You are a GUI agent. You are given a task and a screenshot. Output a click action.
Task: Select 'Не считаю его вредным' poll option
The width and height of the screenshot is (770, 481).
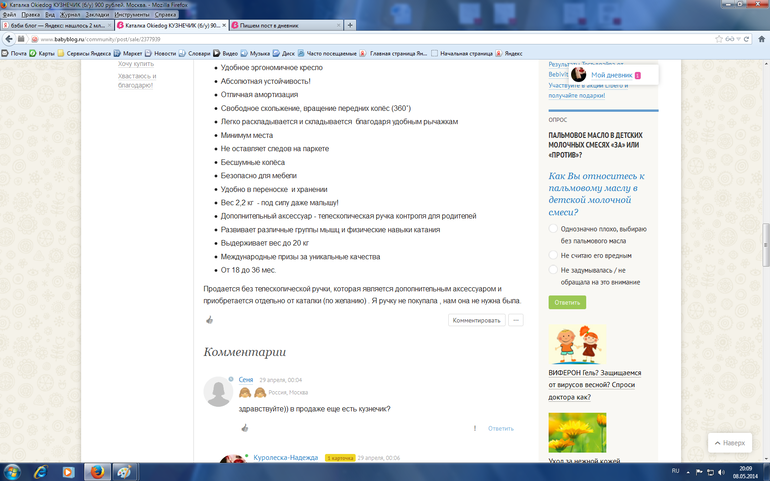coord(553,255)
